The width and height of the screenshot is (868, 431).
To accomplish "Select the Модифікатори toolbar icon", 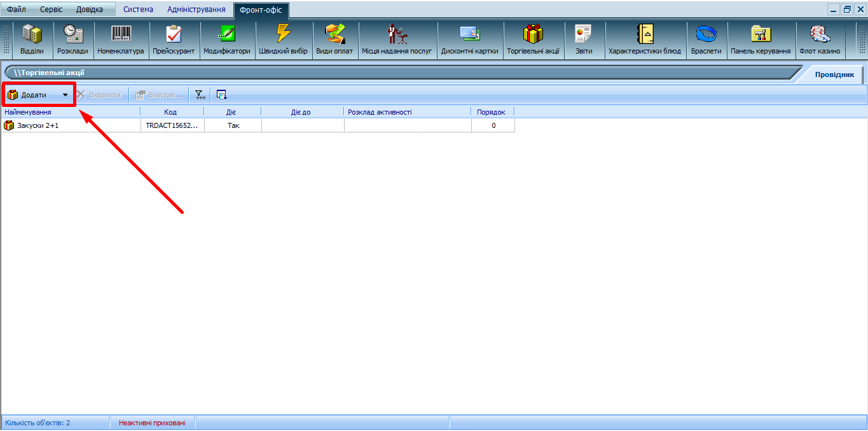I will tap(227, 39).
